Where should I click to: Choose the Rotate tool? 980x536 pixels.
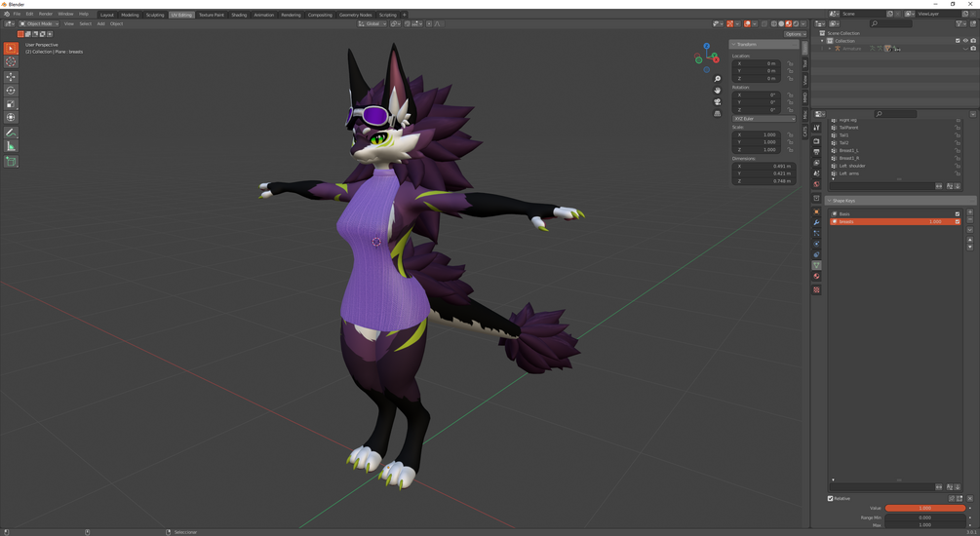tap(11, 91)
